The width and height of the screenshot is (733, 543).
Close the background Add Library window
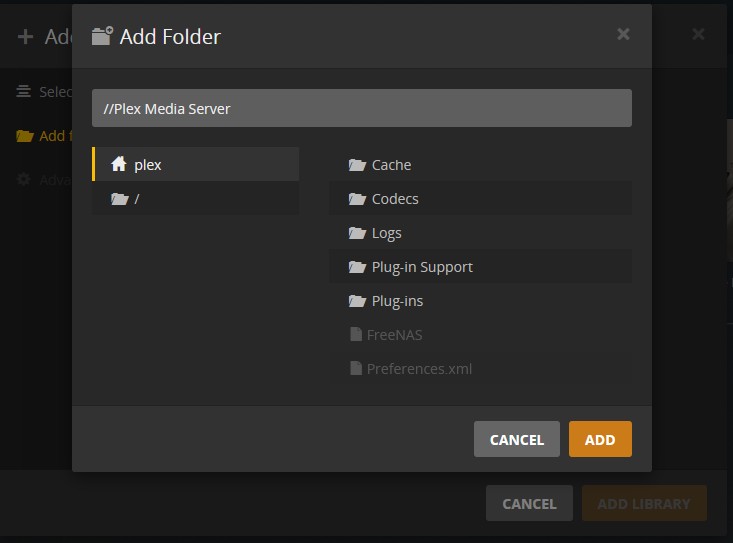tap(698, 34)
